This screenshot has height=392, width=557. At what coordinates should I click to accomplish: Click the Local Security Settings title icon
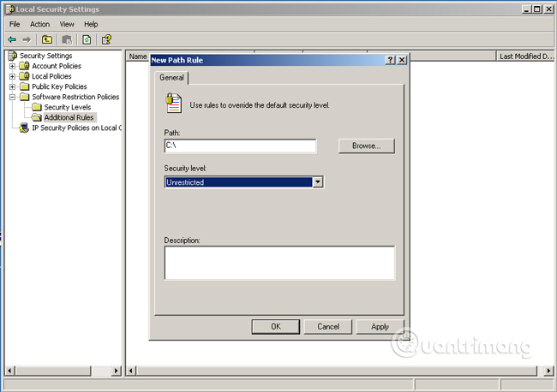pyautogui.click(x=10, y=9)
